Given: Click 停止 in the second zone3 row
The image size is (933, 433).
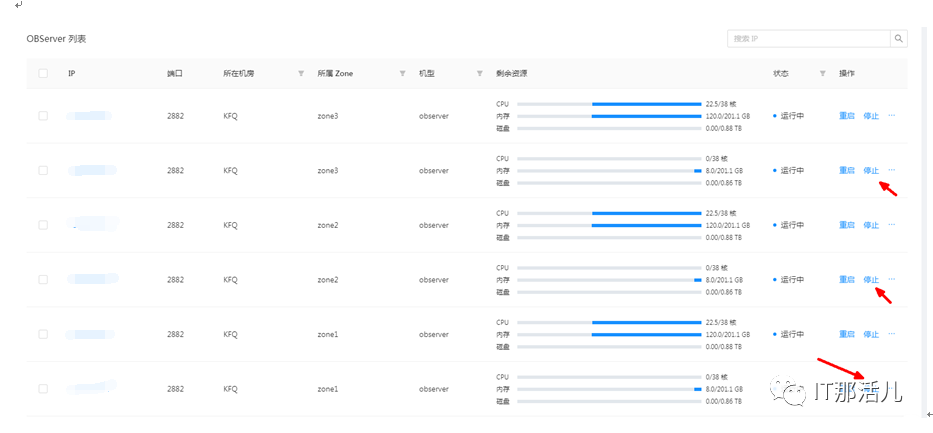Looking at the screenshot, I should point(871,171).
